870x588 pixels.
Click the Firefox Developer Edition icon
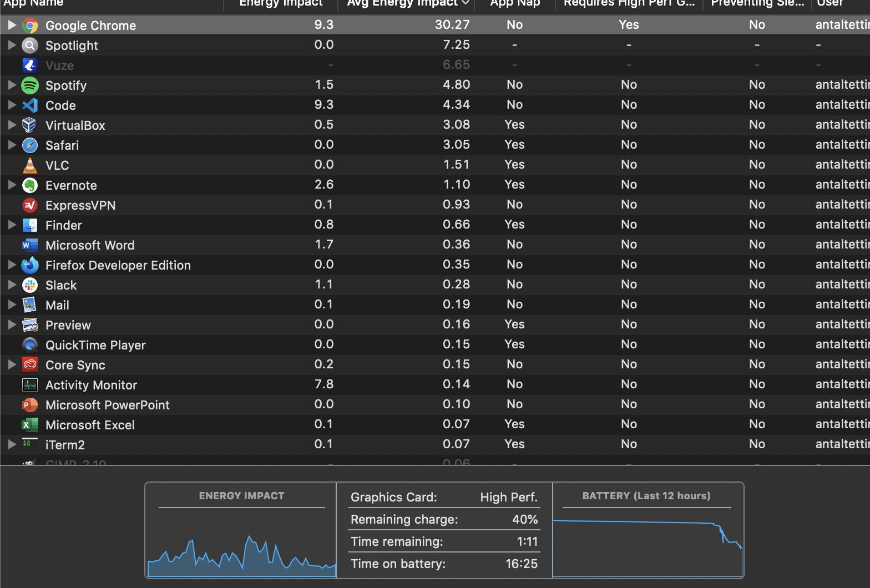pyautogui.click(x=30, y=265)
